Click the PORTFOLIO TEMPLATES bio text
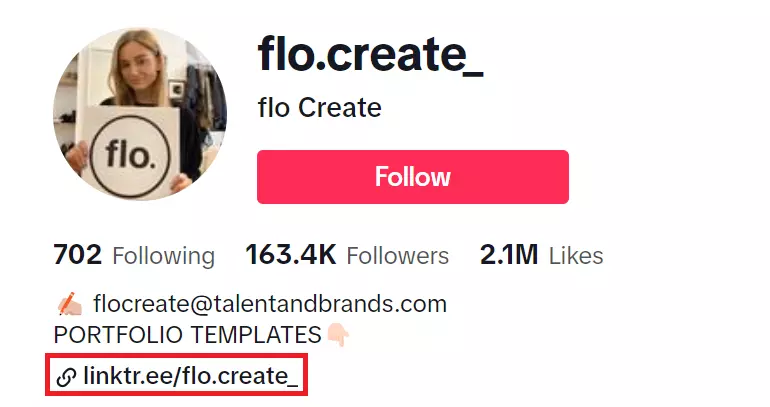This screenshot has width=770, height=407. [188, 334]
